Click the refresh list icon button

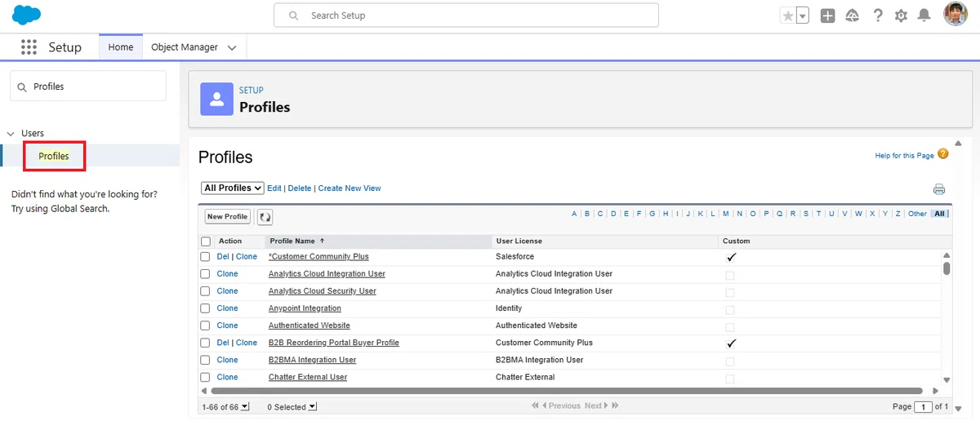(x=265, y=217)
